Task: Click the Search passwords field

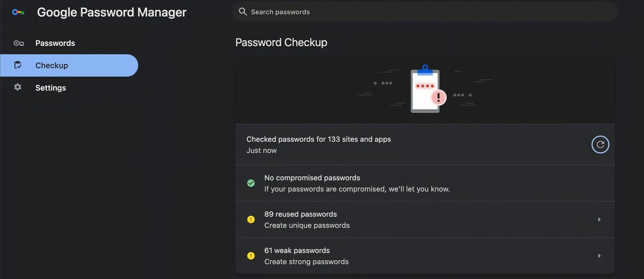Action: [x=425, y=12]
